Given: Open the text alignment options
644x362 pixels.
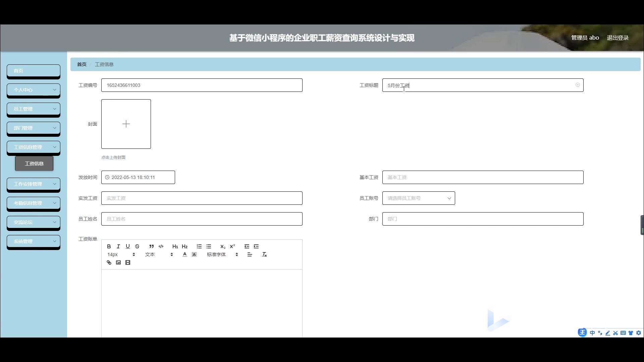Looking at the screenshot, I should point(250,254).
